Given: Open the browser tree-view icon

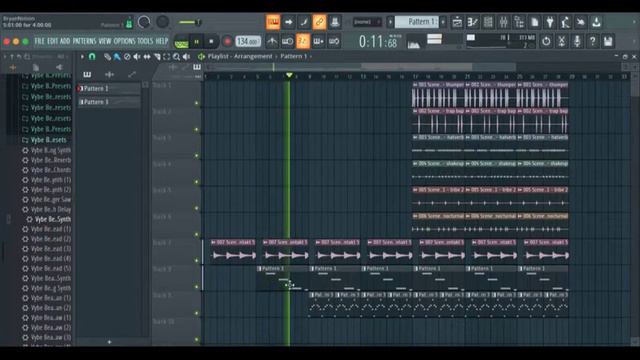Looking at the screenshot, I should click(x=519, y=22).
